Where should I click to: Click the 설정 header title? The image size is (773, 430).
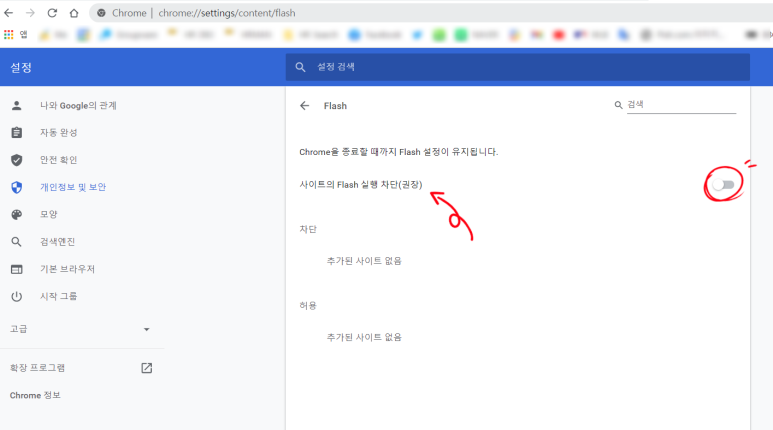pos(21,68)
